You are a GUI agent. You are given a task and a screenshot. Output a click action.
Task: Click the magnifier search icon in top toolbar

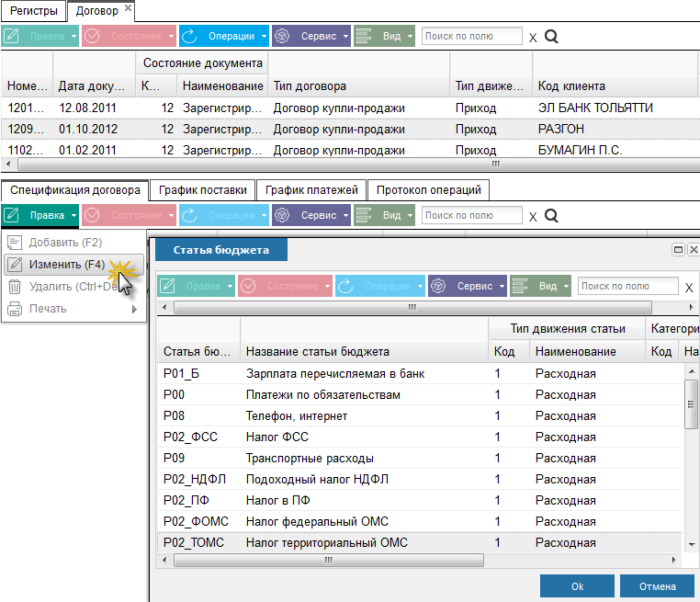tap(552, 36)
